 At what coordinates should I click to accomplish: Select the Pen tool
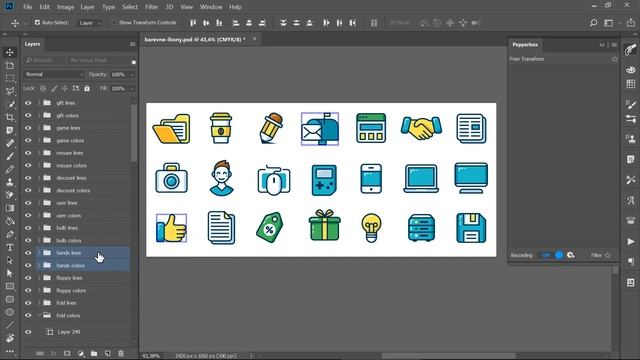click(x=10, y=234)
